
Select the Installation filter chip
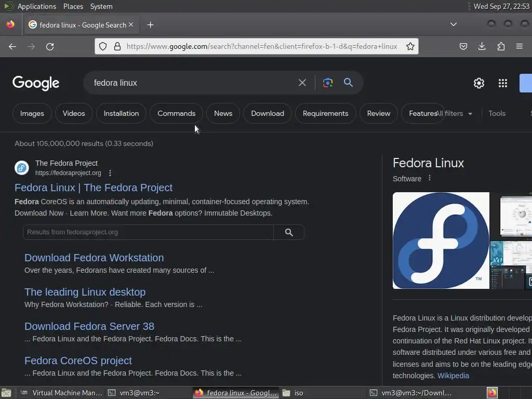click(121, 113)
